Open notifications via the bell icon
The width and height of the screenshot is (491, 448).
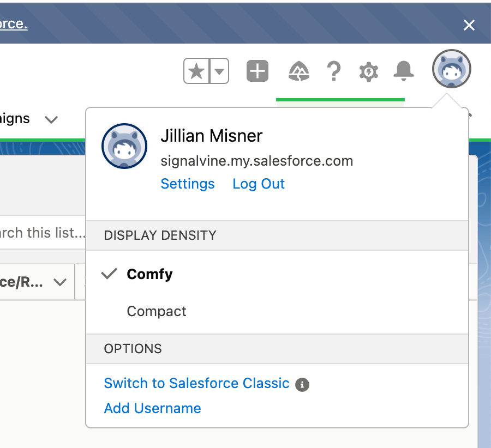click(404, 71)
